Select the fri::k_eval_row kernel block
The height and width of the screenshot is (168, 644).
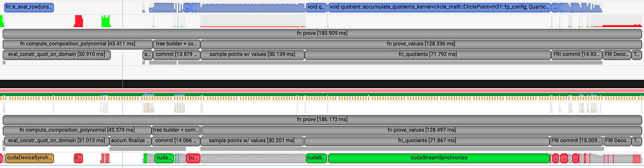pyautogui.click(x=29, y=7)
